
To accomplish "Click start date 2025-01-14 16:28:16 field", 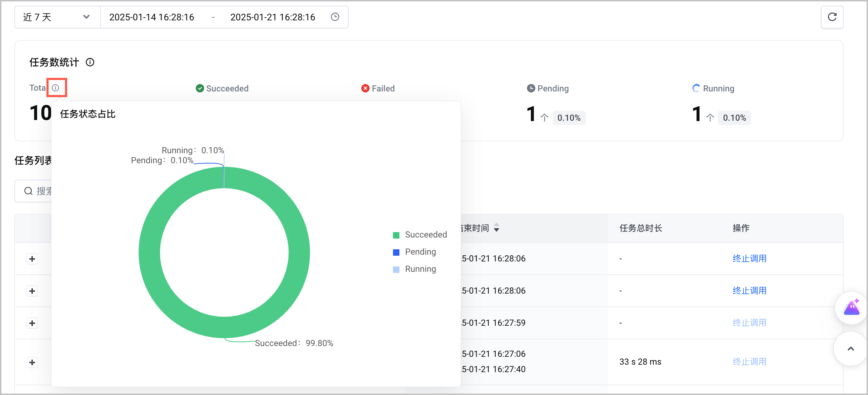I will click(151, 17).
